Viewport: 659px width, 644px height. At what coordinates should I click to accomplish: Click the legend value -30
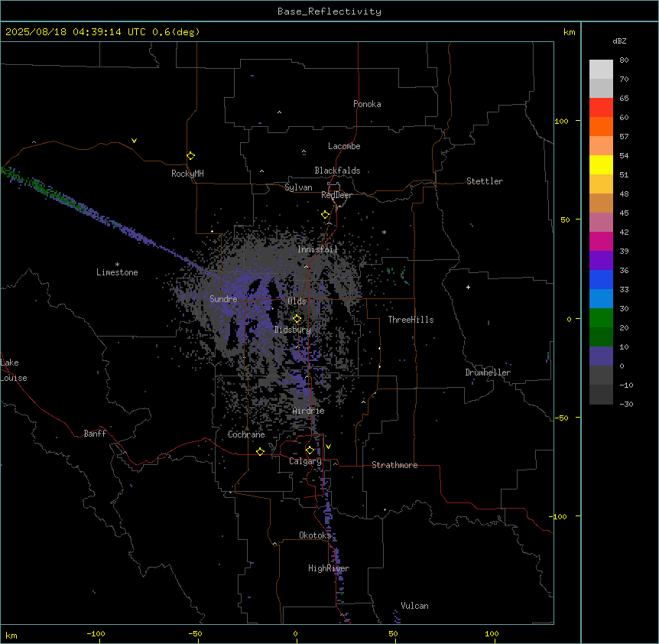(x=626, y=405)
